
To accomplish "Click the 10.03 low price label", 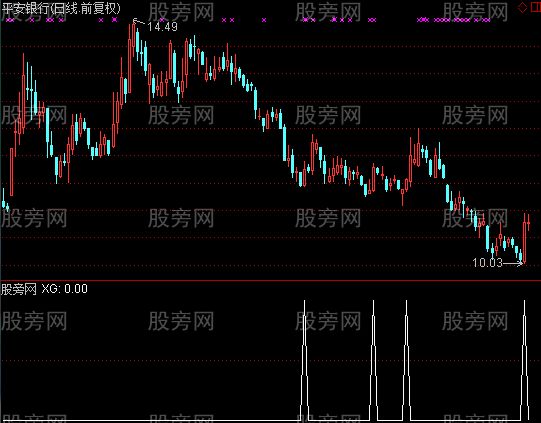I will (x=487, y=263).
